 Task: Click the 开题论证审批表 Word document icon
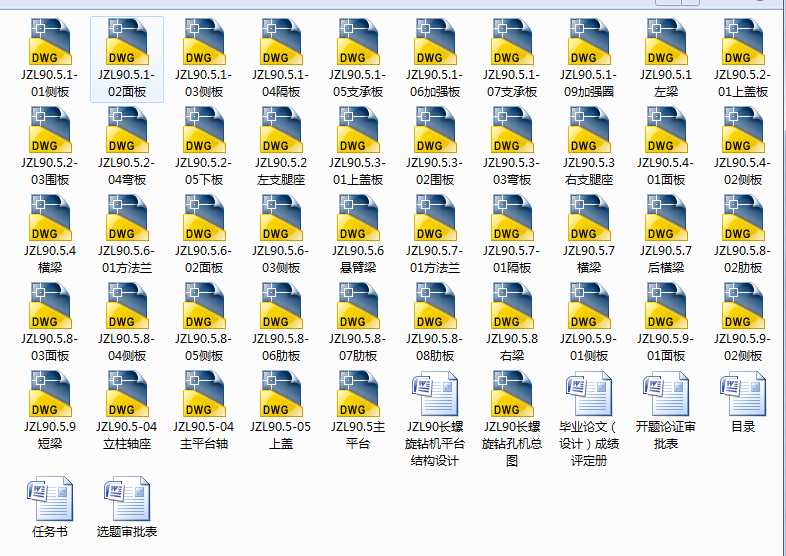point(666,394)
